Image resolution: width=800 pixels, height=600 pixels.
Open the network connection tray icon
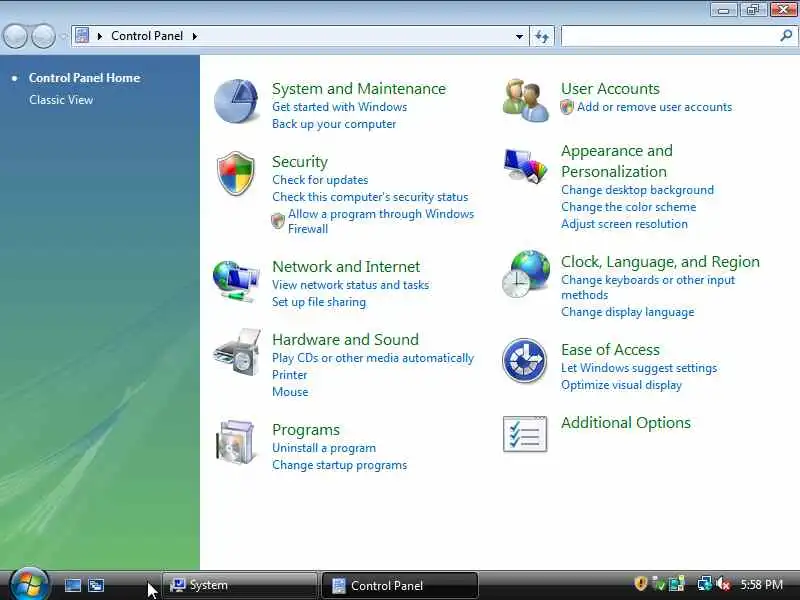(705, 584)
